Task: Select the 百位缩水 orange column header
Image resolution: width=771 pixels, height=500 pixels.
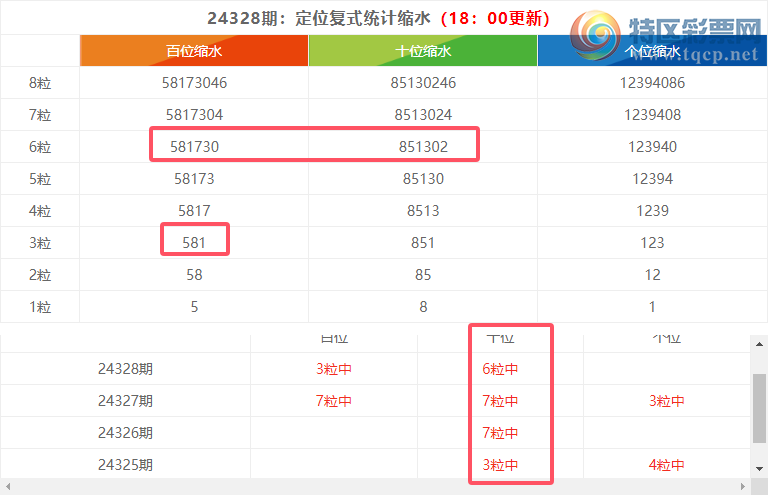Action: (x=194, y=51)
